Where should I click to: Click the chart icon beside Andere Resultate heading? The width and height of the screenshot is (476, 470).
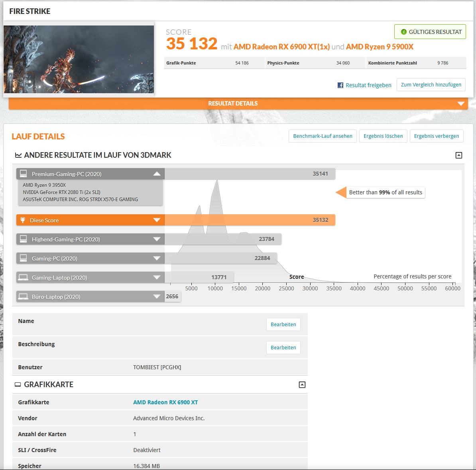point(18,155)
